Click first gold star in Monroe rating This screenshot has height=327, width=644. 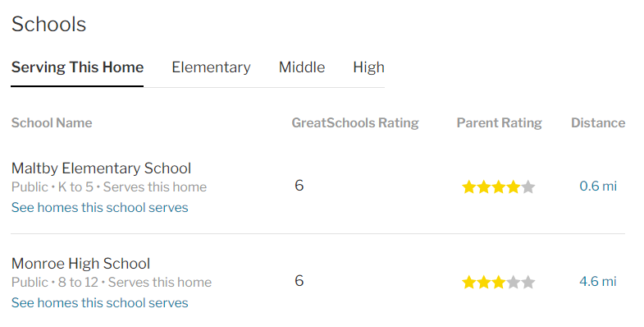[468, 283]
